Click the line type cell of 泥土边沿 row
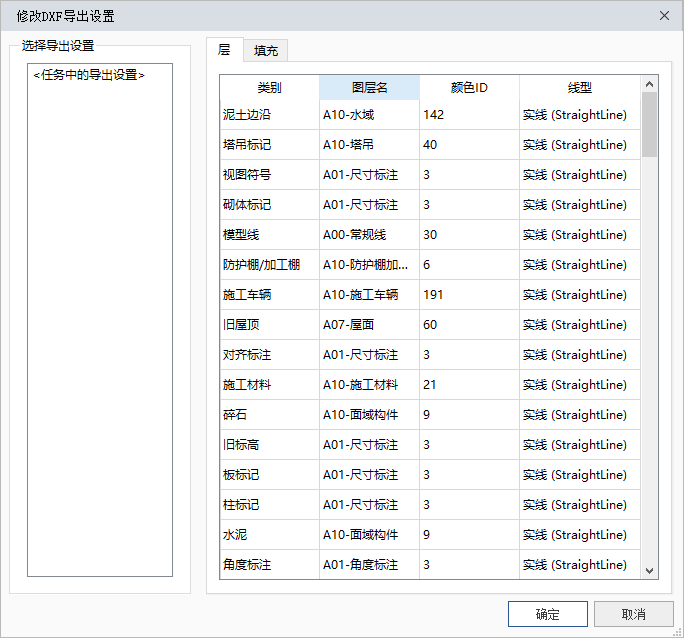This screenshot has height=638, width=684. click(580, 115)
